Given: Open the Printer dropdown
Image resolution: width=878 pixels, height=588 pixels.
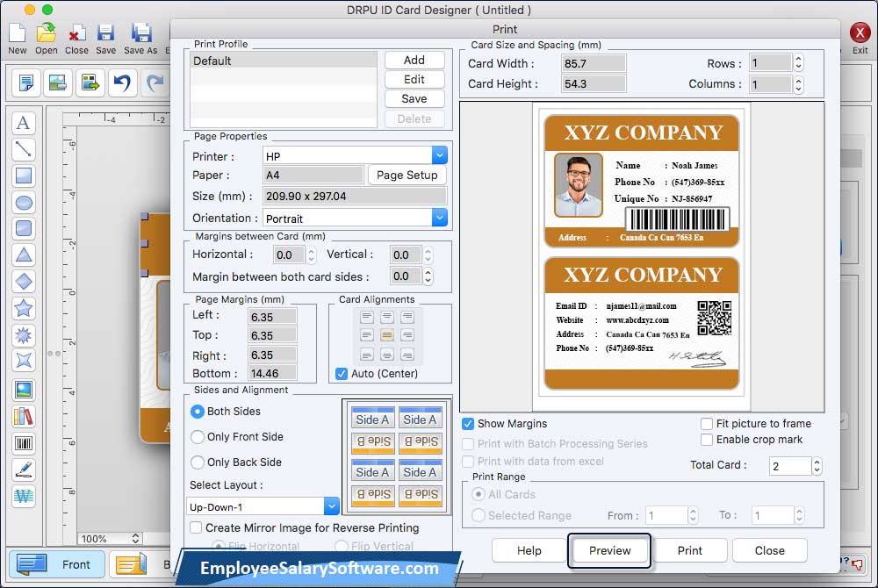Looking at the screenshot, I should (440, 155).
